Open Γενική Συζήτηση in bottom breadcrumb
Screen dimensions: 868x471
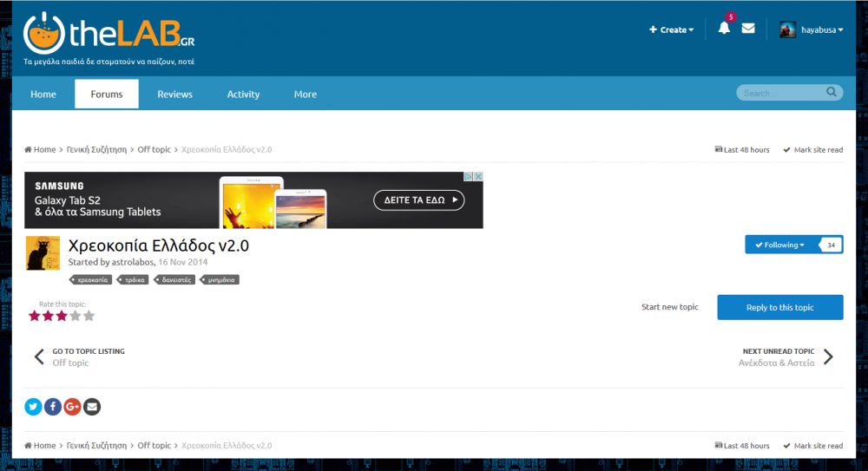coord(97,446)
